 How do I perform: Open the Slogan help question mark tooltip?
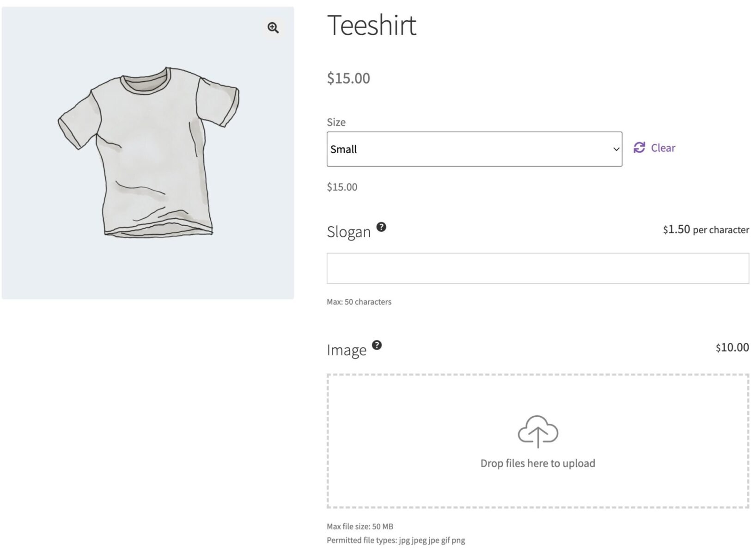click(x=381, y=227)
